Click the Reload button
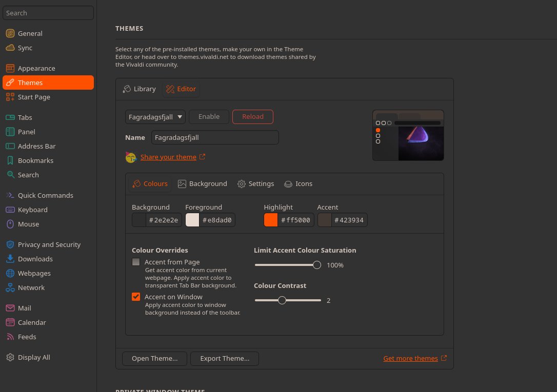557x392 pixels. tap(252, 117)
